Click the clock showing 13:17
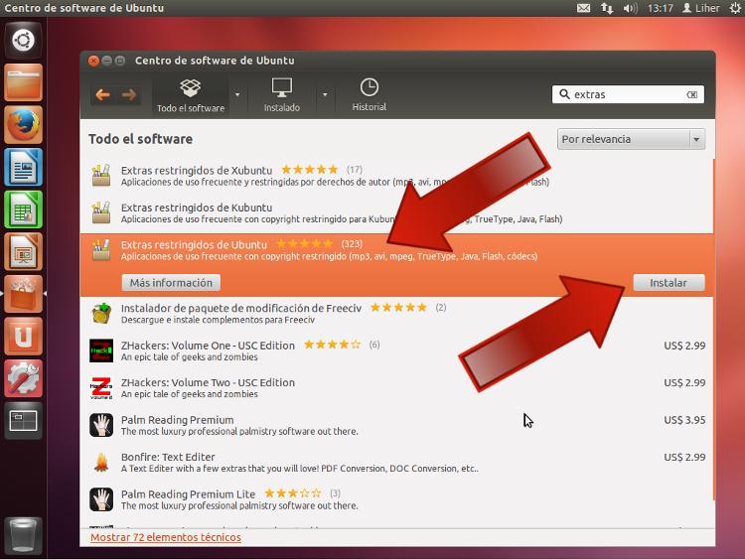 pos(660,8)
